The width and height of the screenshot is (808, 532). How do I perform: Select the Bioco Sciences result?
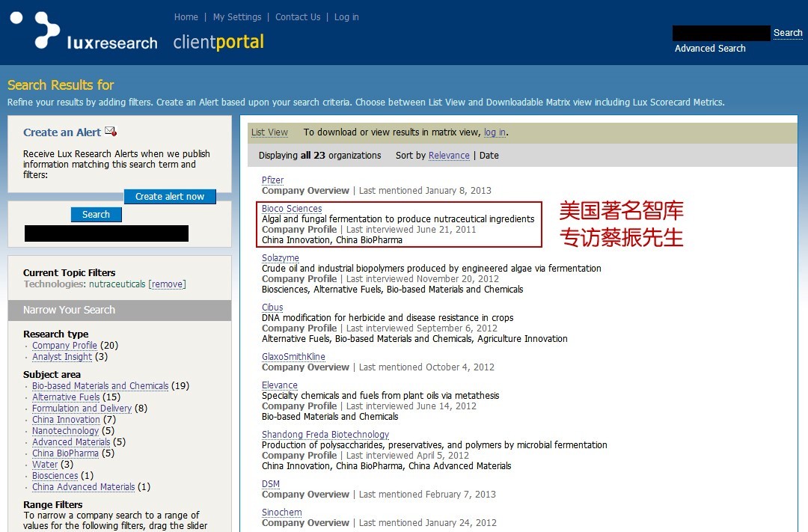click(x=291, y=208)
